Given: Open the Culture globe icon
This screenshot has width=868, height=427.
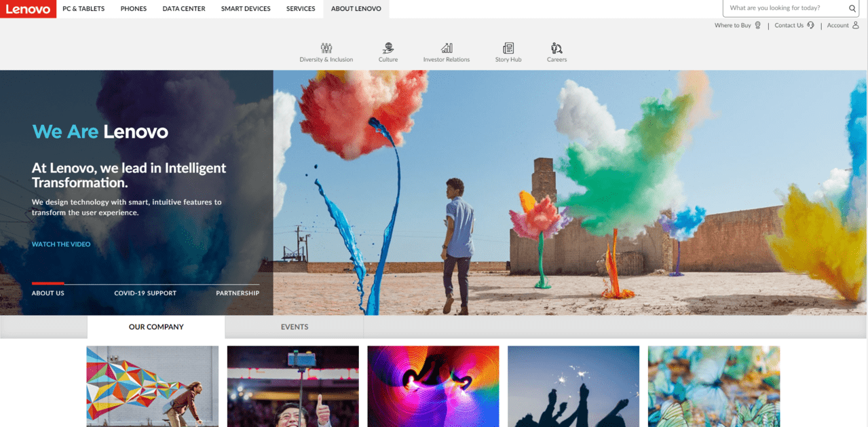Looking at the screenshot, I should click(x=388, y=48).
